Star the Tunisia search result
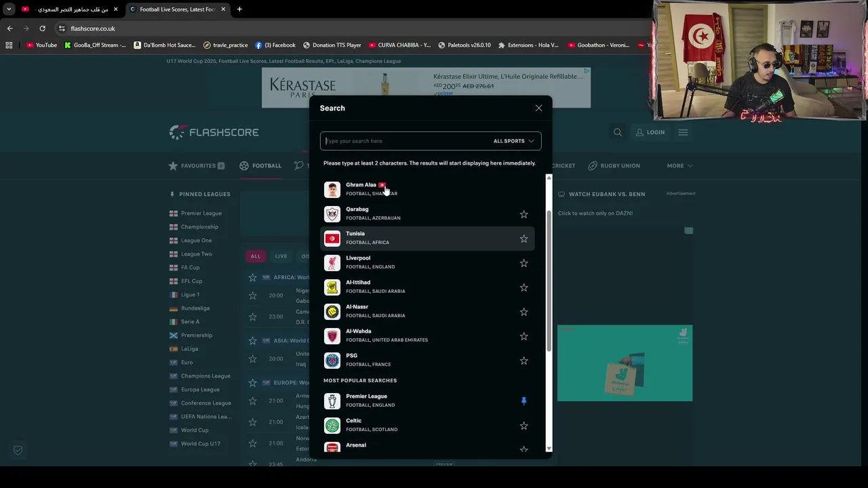This screenshot has width=868, height=488. [524, 239]
